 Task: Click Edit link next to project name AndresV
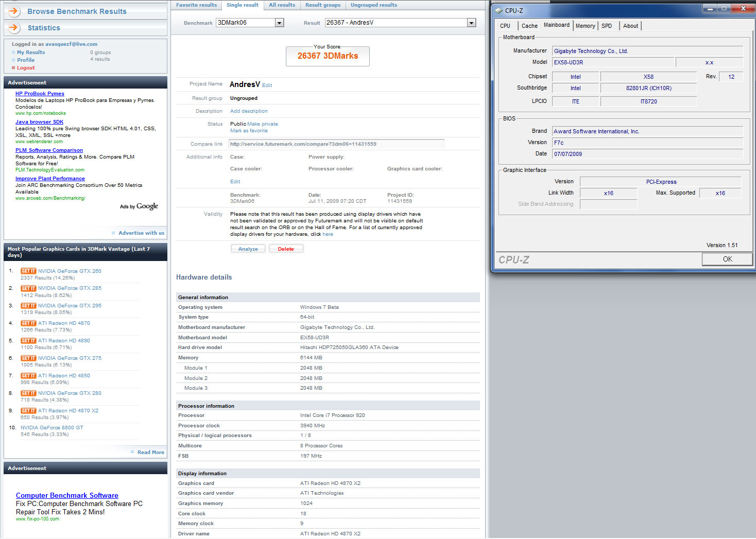click(x=267, y=85)
